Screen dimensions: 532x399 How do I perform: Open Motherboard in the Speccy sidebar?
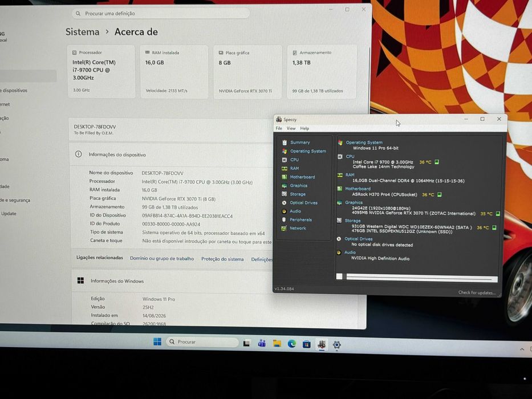[x=302, y=177]
